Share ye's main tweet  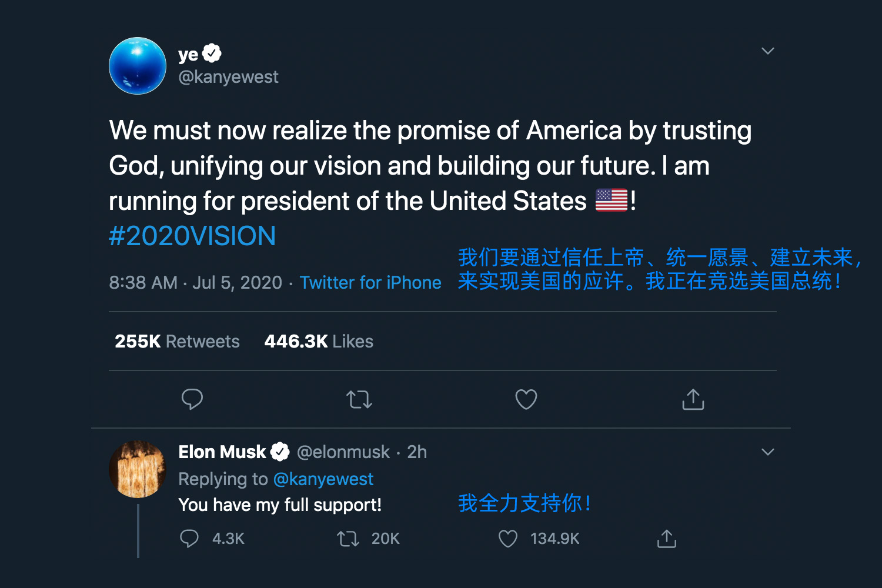693,399
